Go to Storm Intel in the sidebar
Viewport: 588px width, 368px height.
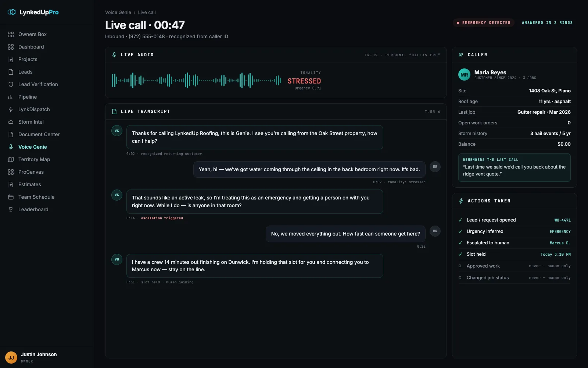click(x=47, y=122)
